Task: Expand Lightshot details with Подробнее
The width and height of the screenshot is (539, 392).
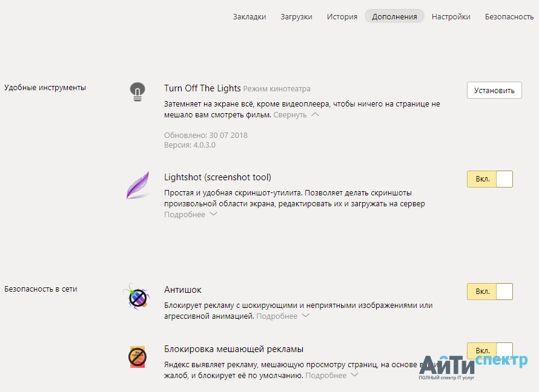Action: coord(190,215)
